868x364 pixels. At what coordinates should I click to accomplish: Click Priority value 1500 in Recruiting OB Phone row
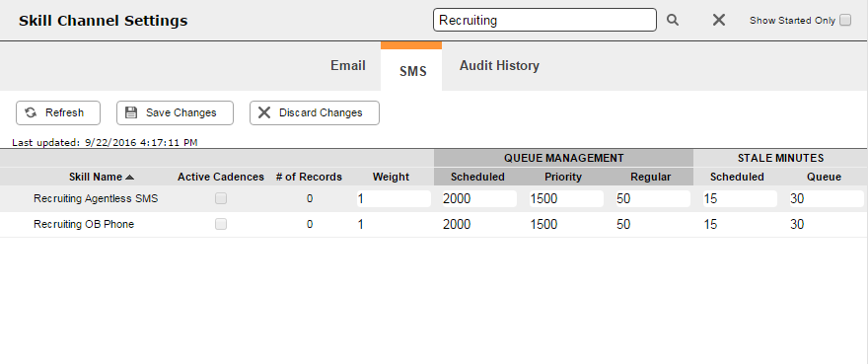(543, 224)
